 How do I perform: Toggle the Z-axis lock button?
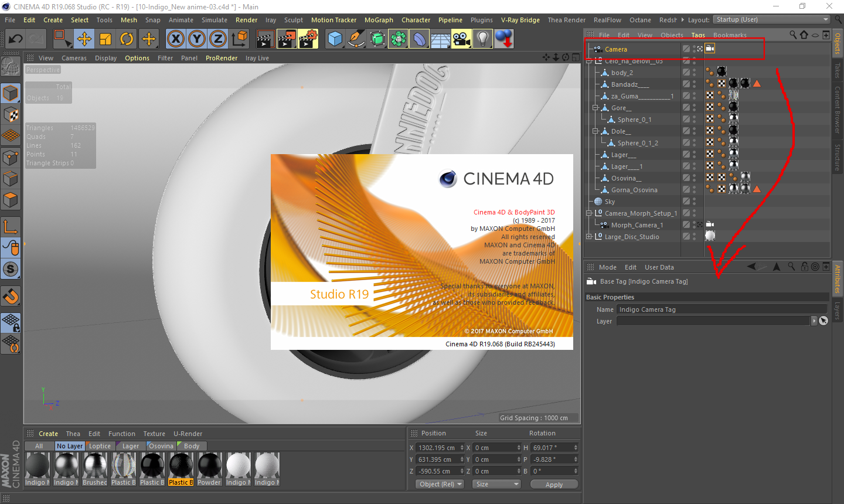tap(217, 39)
